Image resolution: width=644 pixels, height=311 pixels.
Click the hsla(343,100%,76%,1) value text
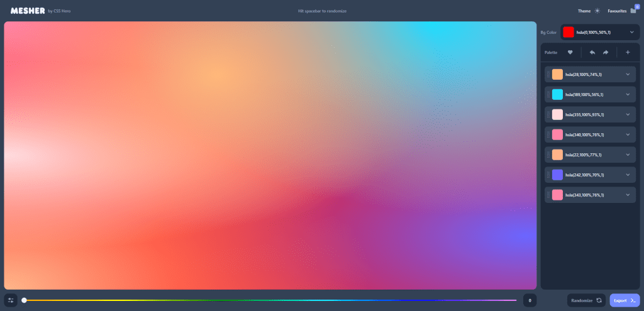click(x=584, y=195)
